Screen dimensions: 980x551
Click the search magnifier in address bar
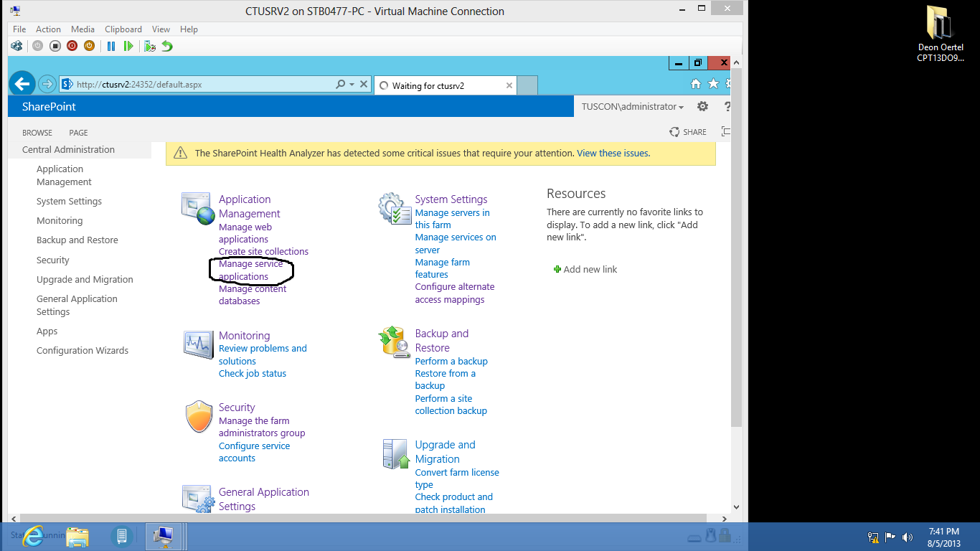[x=341, y=85]
